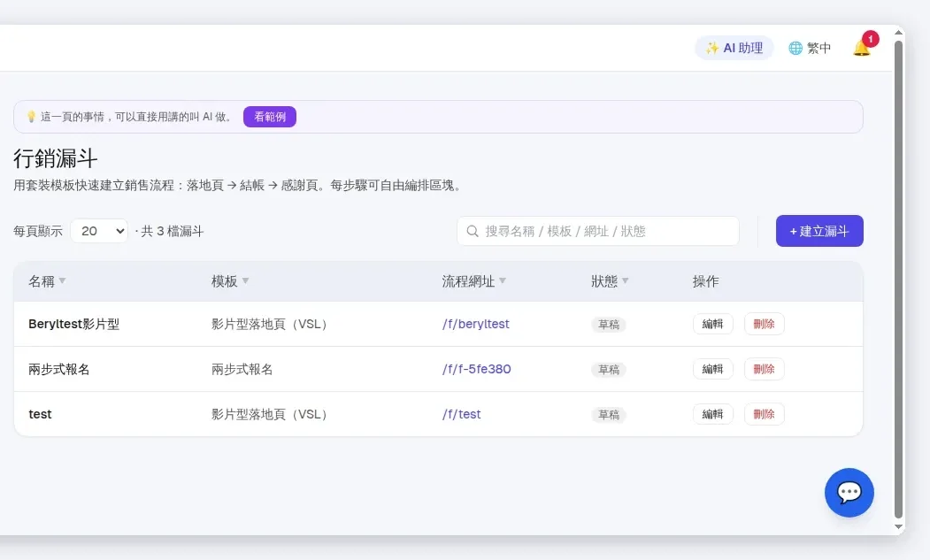Click 影片型落地頁 (VSL) template in Beryltest影片型 row
The height and width of the screenshot is (560, 930).
(x=271, y=324)
